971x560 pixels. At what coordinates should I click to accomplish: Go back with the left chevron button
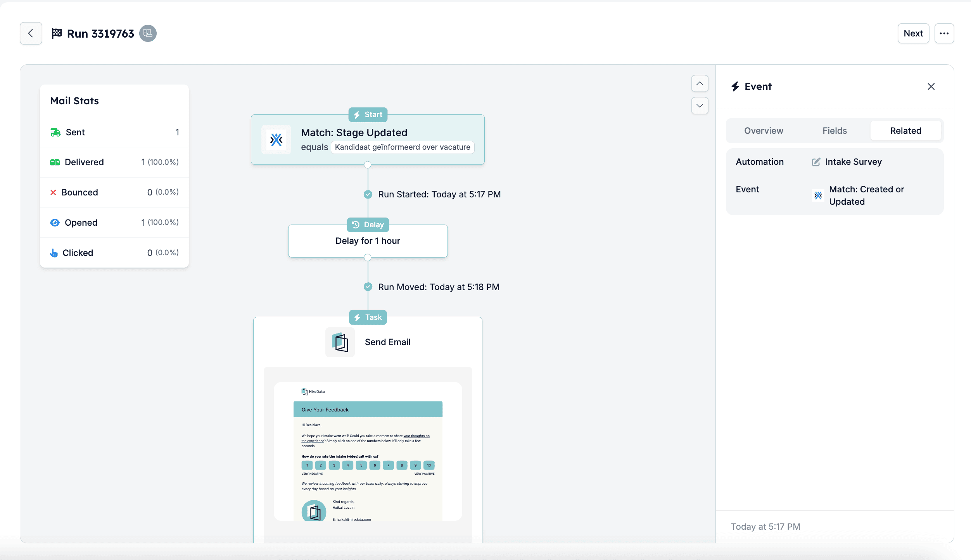31,33
